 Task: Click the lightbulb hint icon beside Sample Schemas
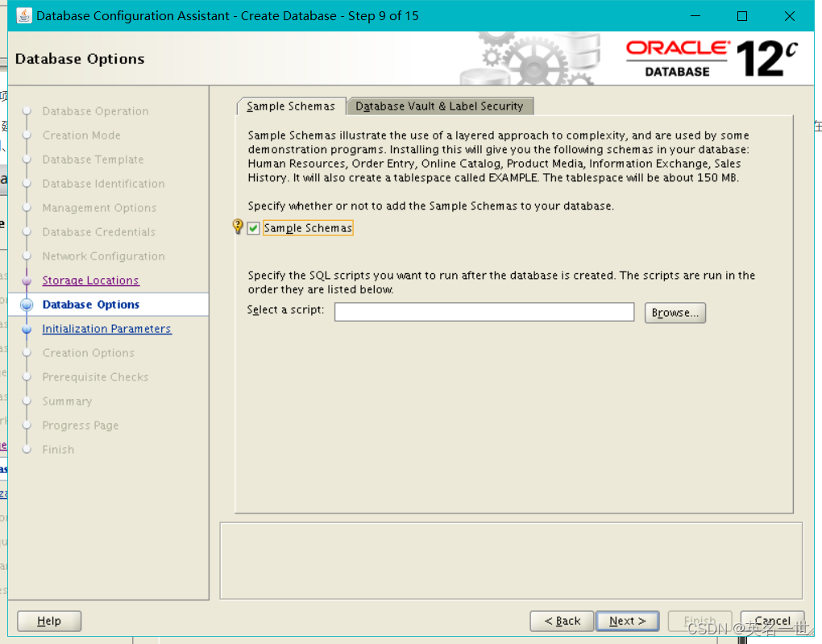(238, 226)
